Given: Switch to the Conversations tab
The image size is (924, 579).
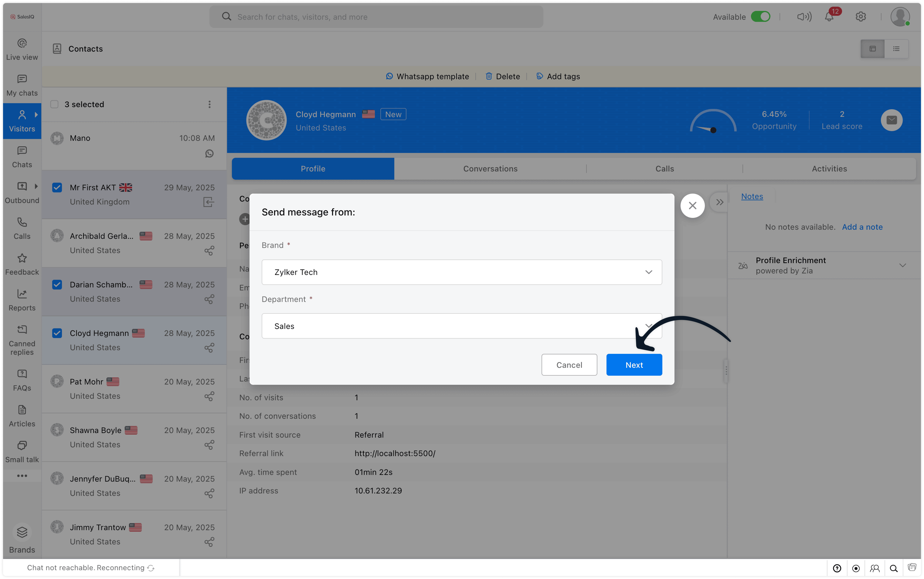Looking at the screenshot, I should [490, 169].
